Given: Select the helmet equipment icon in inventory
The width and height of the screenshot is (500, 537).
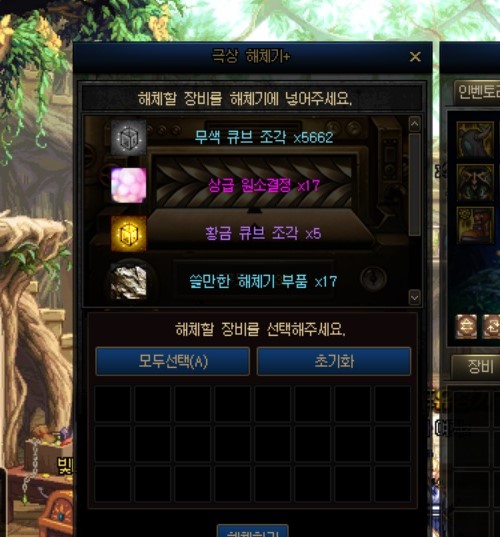Looking at the screenshot, I should click(x=475, y=139).
